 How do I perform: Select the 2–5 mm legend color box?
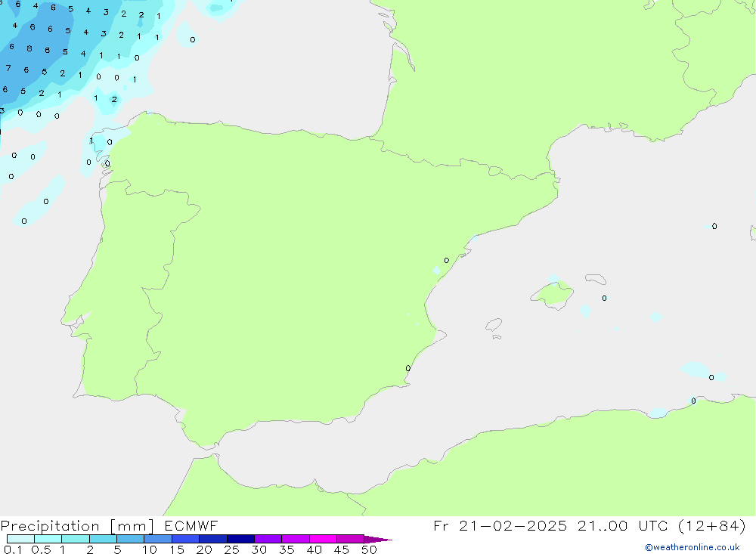click(103, 539)
